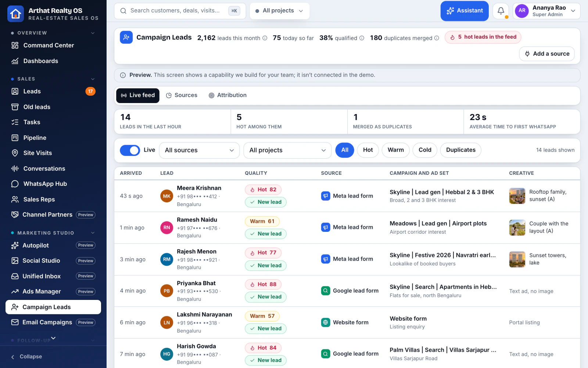The width and height of the screenshot is (588, 368).
Task: Collapse the sidebar using Collapse
Action: click(26, 357)
